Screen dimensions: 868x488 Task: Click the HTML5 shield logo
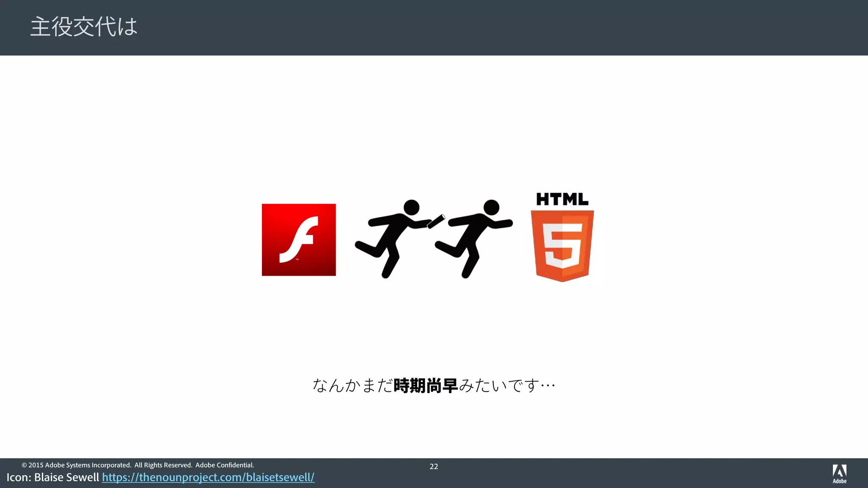(562, 237)
